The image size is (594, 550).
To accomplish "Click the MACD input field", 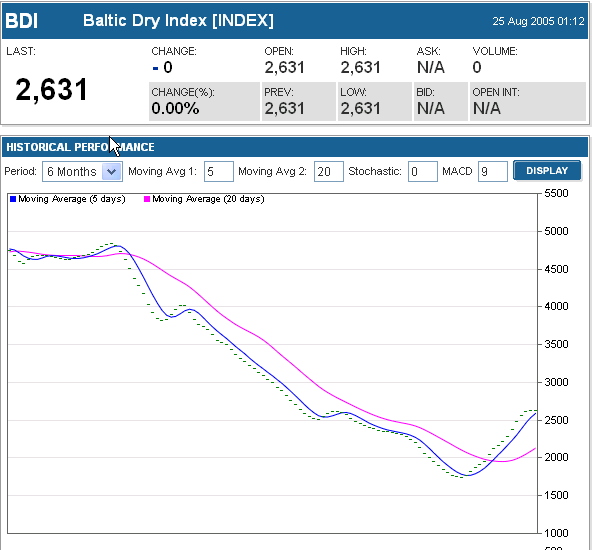I will tap(492, 172).
